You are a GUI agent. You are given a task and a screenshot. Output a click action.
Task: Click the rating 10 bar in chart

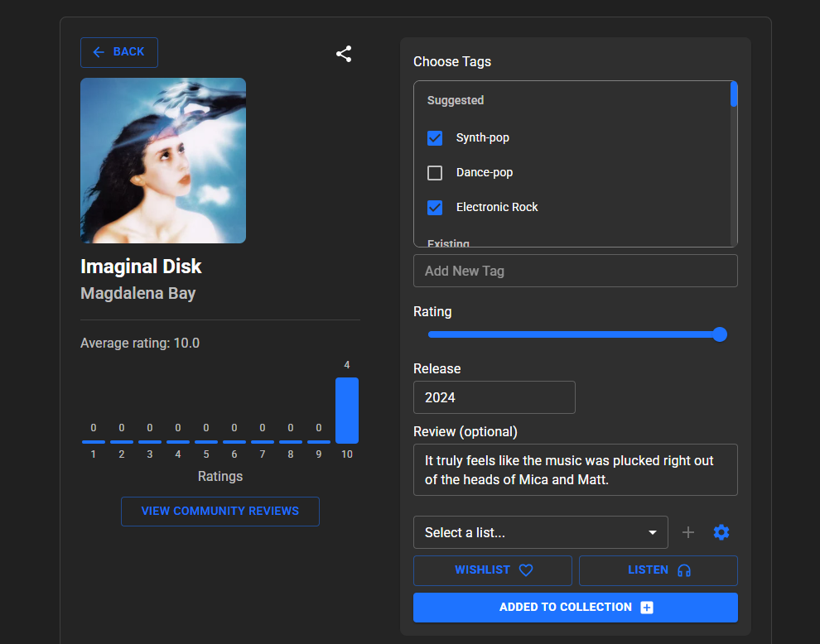tap(347, 410)
